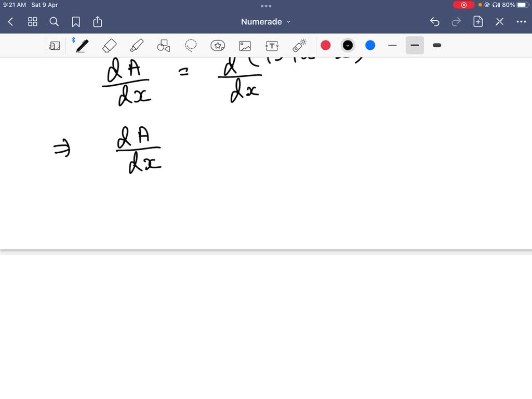
Task: Insert an image from the toolbar
Action: point(245,45)
